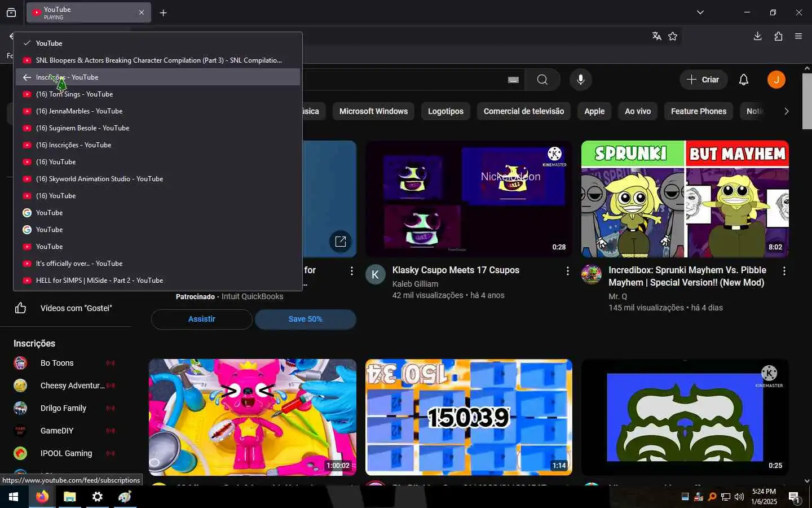The image size is (812, 508).
Task: Select the Comercial de televisão chip
Action: tap(524, 111)
